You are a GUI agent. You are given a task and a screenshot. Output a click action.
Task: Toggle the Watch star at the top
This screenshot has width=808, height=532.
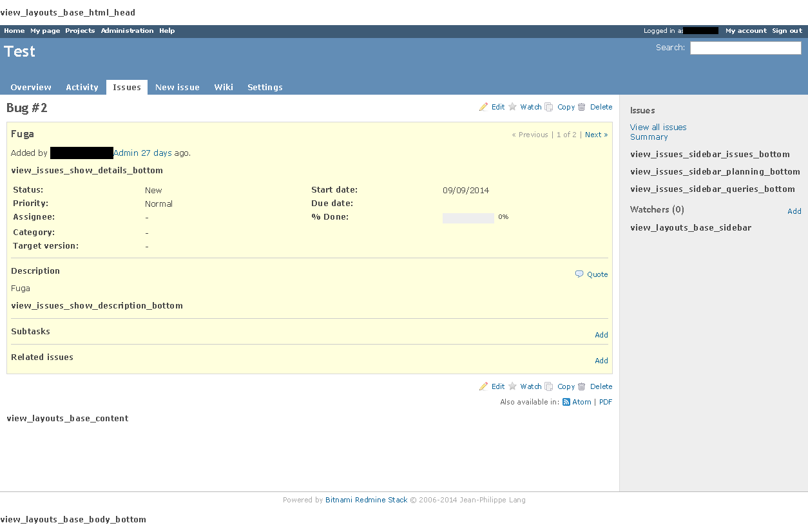(x=512, y=107)
